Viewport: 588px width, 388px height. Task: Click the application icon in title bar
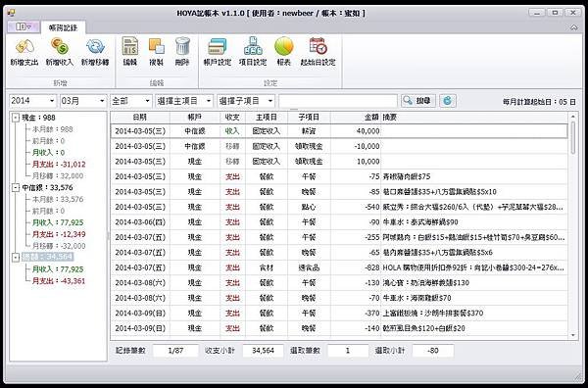tap(11, 13)
